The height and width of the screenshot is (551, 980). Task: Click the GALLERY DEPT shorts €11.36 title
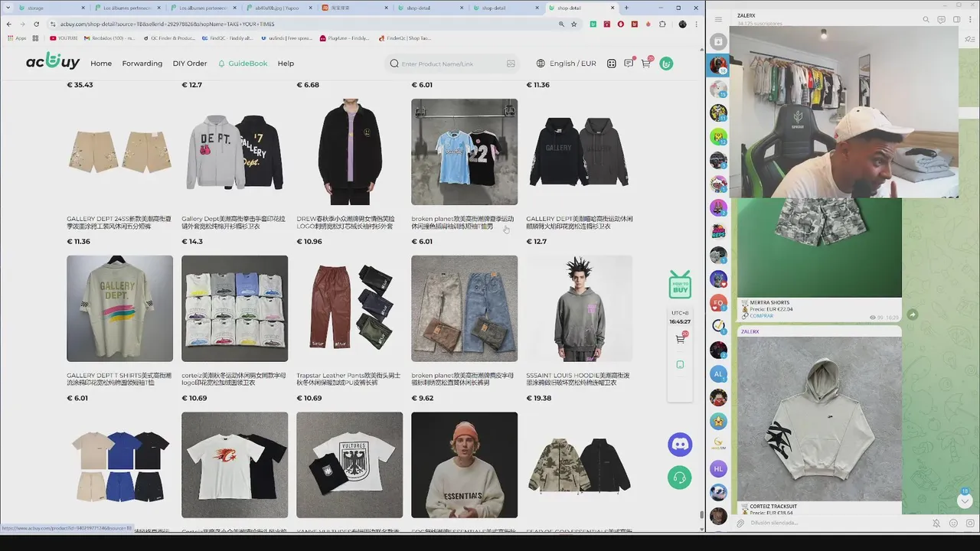(119, 223)
